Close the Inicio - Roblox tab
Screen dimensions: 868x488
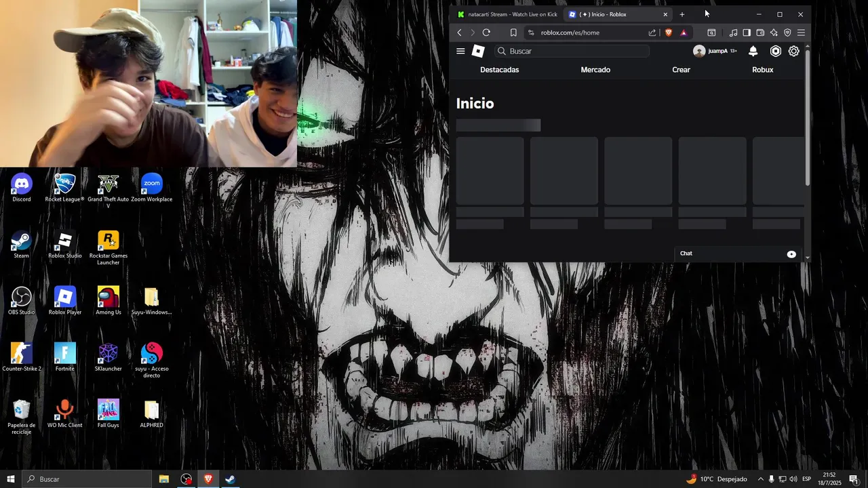click(x=665, y=14)
